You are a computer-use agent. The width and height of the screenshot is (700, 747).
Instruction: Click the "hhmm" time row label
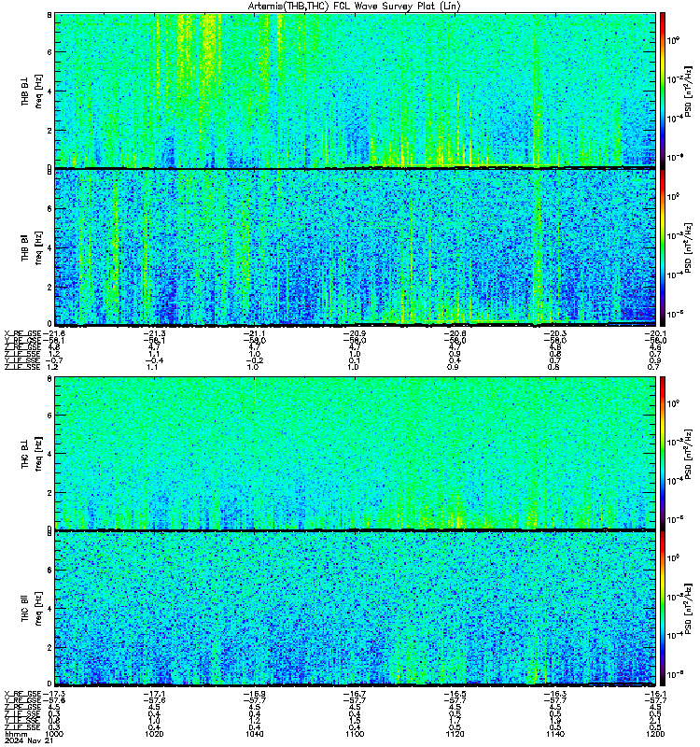tap(15, 734)
